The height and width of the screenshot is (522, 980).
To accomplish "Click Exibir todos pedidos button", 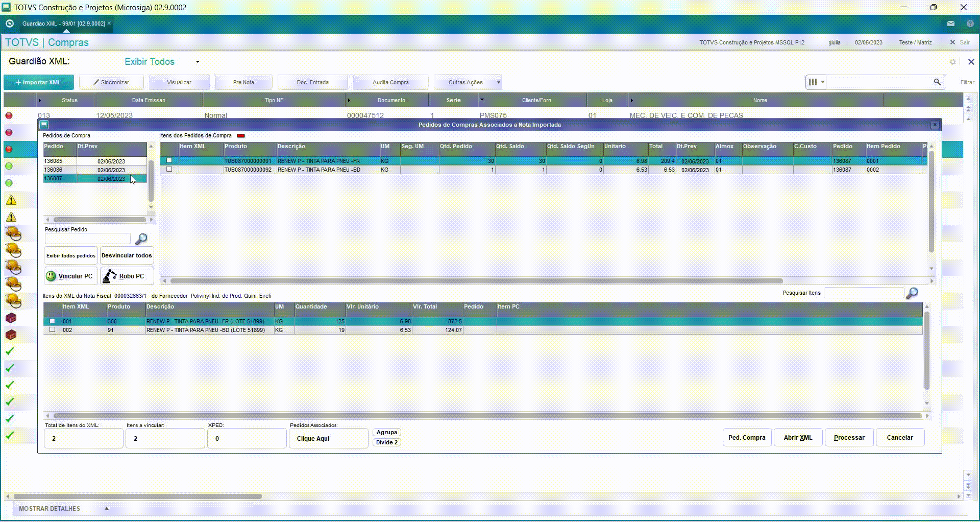I will point(70,255).
